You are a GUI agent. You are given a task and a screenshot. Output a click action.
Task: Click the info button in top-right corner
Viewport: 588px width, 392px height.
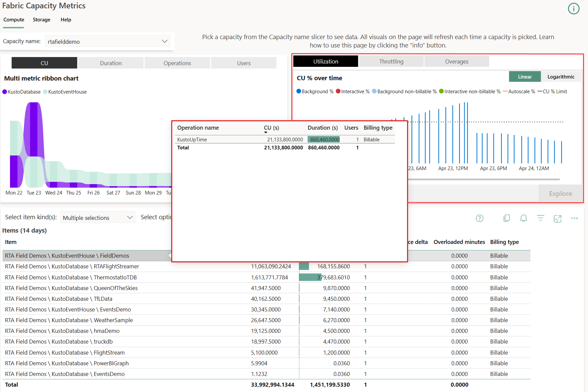tap(573, 9)
